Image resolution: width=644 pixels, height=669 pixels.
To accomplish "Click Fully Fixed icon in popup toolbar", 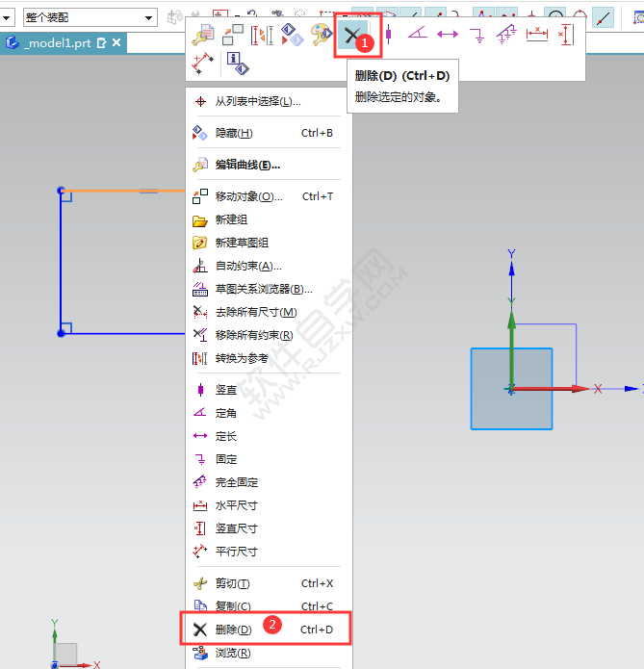I will point(506,34).
